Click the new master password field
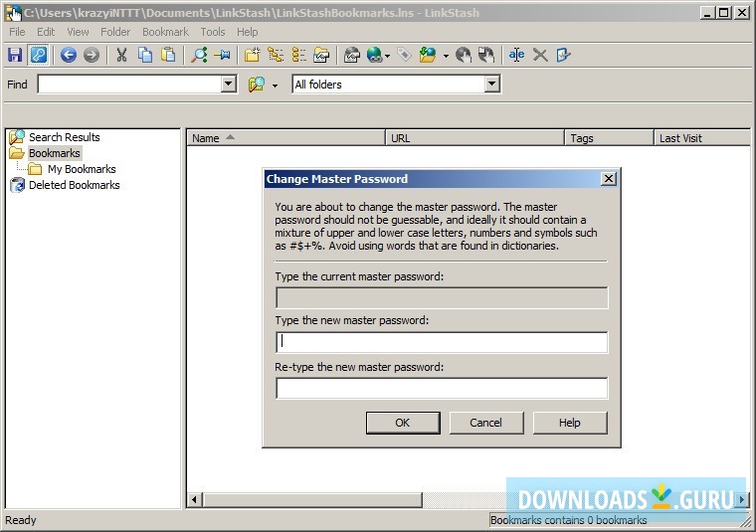This screenshot has width=756, height=532. [442, 342]
